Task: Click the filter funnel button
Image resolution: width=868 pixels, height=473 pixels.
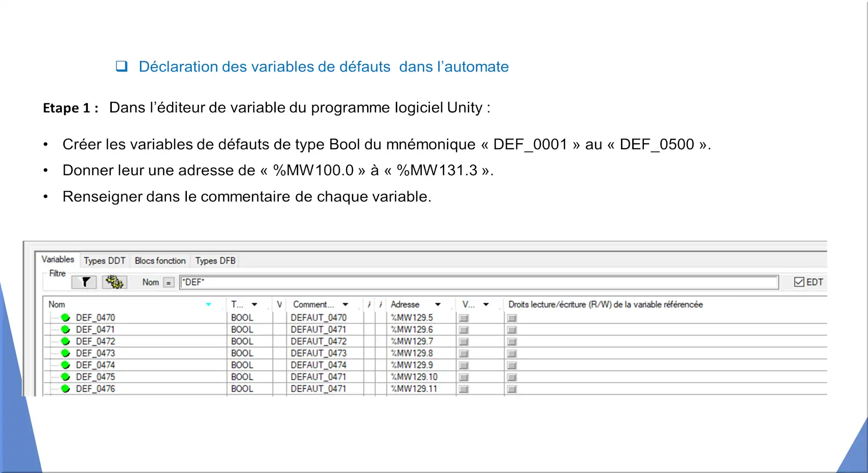Action: [x=84, y=282]
